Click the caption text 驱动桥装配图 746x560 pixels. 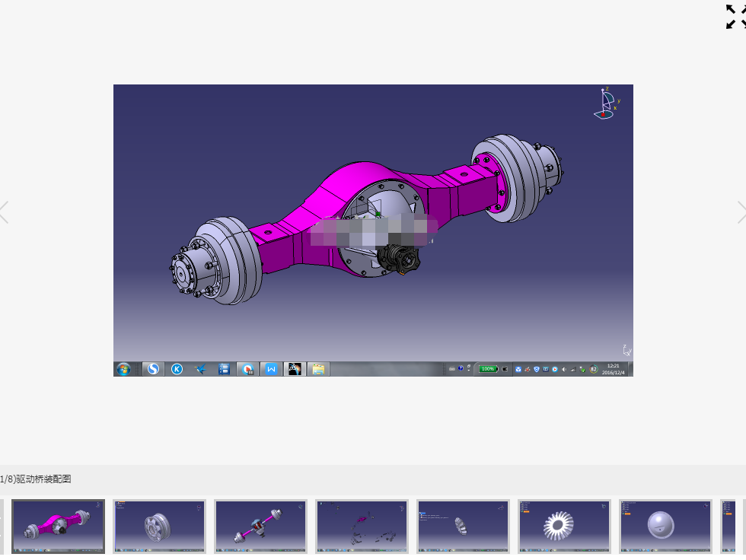click(x=44, y=479)
